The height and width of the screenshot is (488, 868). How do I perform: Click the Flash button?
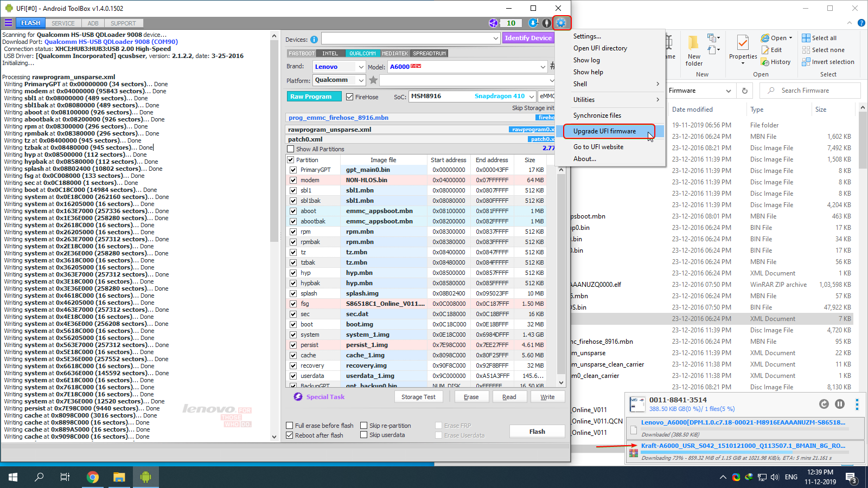(x=537, y=432)
